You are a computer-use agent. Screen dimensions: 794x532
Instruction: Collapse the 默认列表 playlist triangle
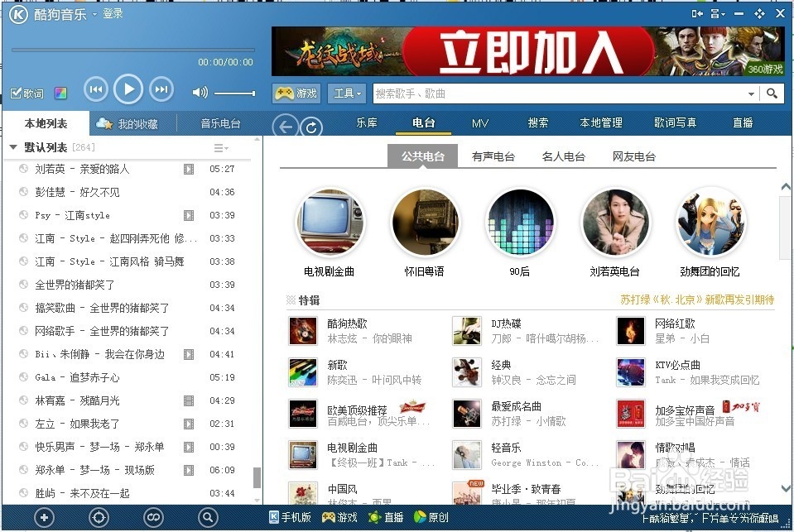pyautogui.click(x=14, y=147)
